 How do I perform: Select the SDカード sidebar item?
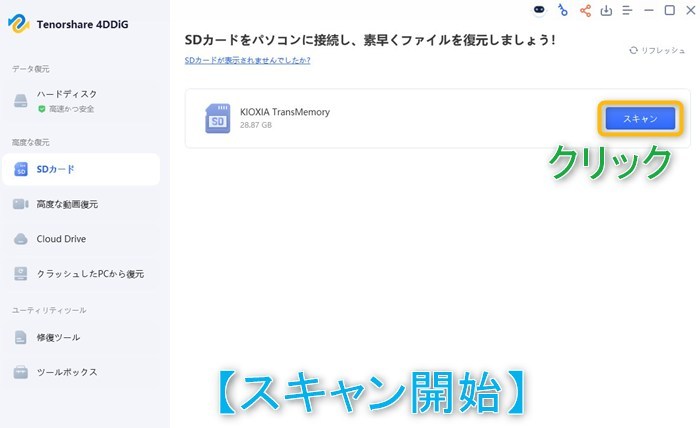point(81,169)
